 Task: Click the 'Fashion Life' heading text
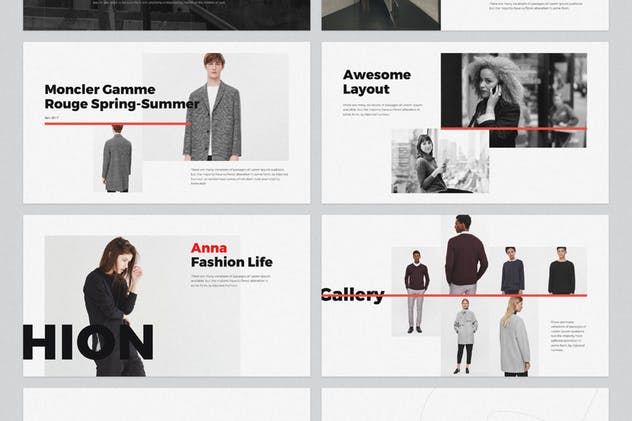(232, 262)
